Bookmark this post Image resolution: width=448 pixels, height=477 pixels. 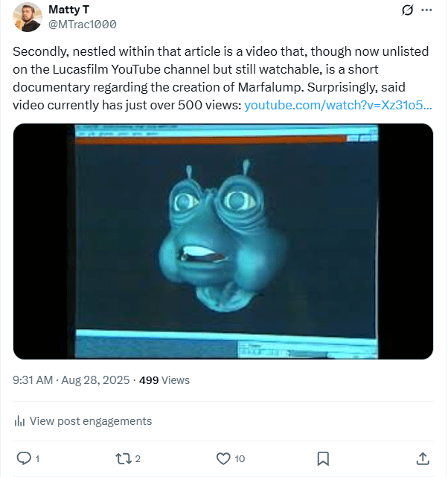[x=323, y=458]
